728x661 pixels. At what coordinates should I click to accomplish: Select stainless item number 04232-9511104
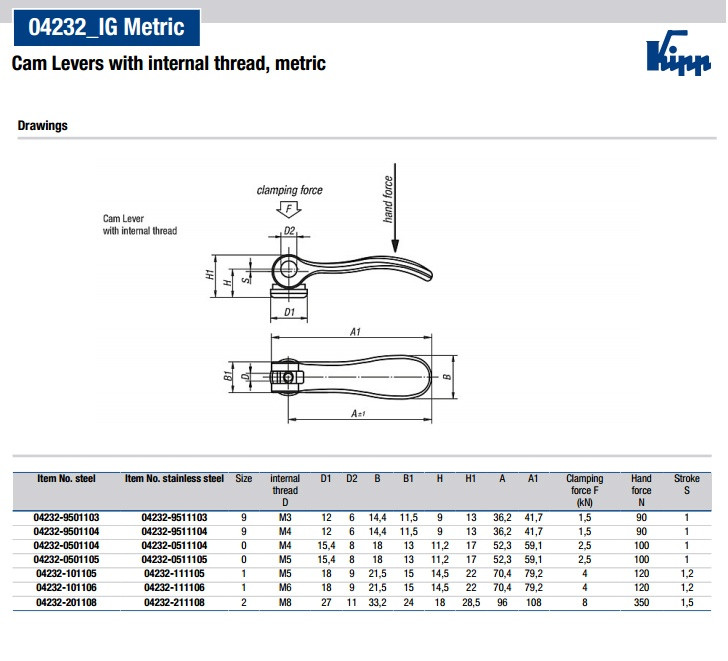pos(175,531)
